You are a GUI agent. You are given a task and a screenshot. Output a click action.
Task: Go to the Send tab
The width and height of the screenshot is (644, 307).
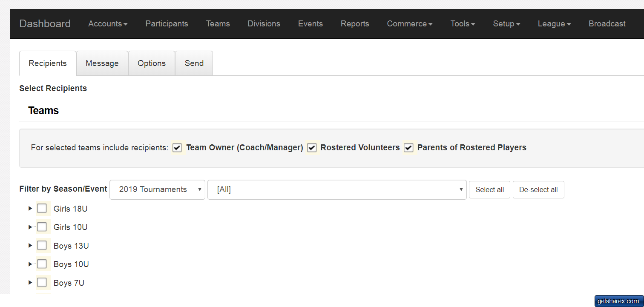194,63
